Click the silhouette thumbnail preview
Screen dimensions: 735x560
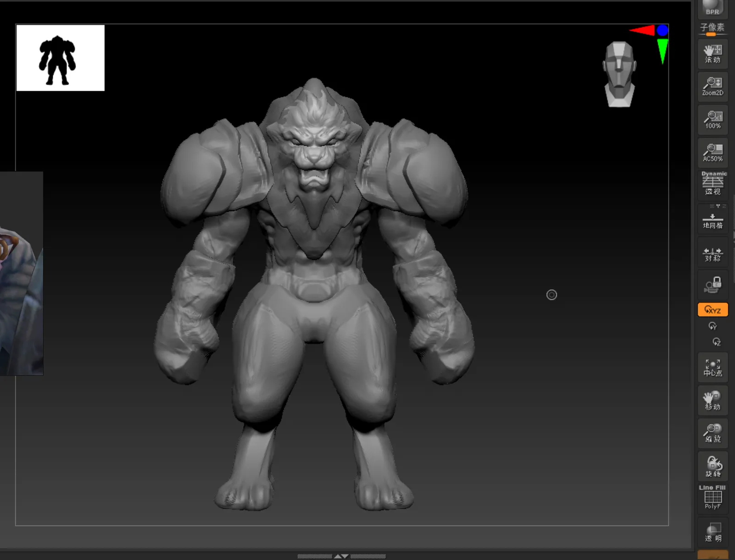[x=60, y=58]
